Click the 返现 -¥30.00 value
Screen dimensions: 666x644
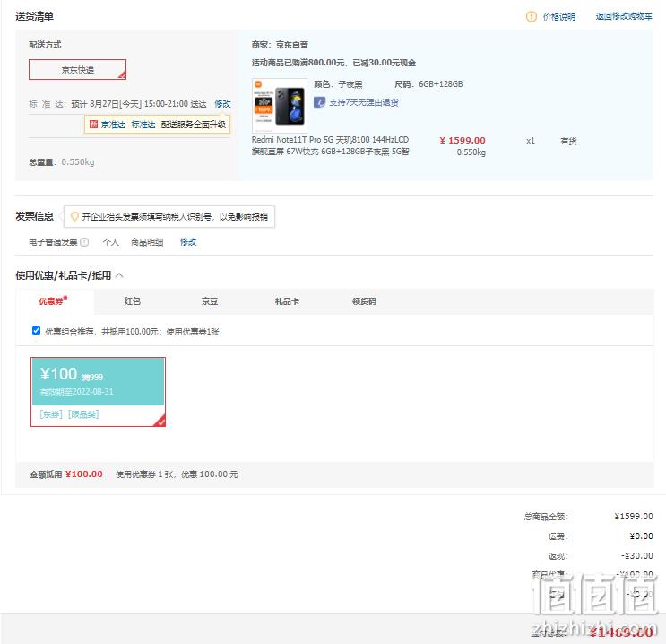pos(636,555)
